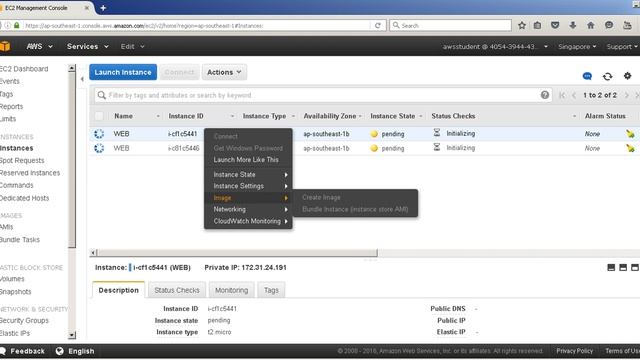
Task: Open the Support dropdown
Action: click(622, 47)
